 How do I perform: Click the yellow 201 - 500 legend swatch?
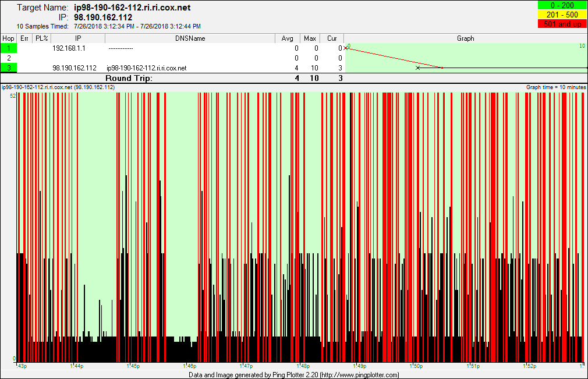pos(562,15)
